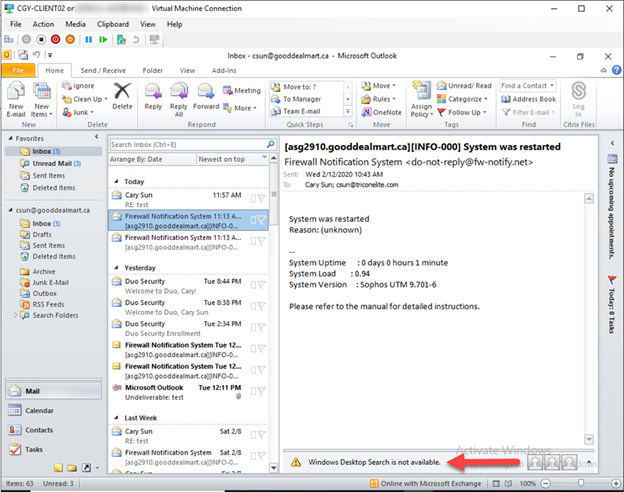Screen dimensions: 624x492
Task: Click the Outlook Help question mark
Action: (x=616, y=70)
